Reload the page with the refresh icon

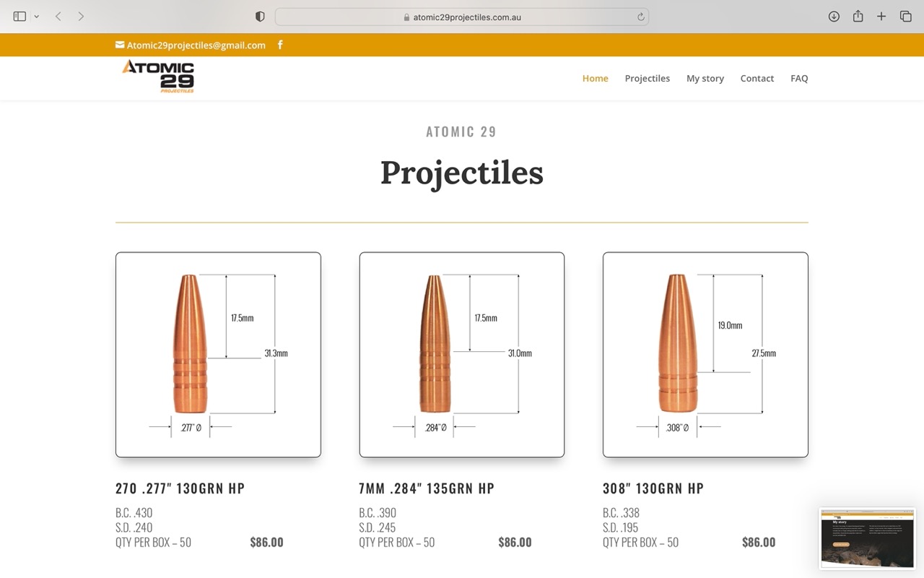click(x=640, y=17)
